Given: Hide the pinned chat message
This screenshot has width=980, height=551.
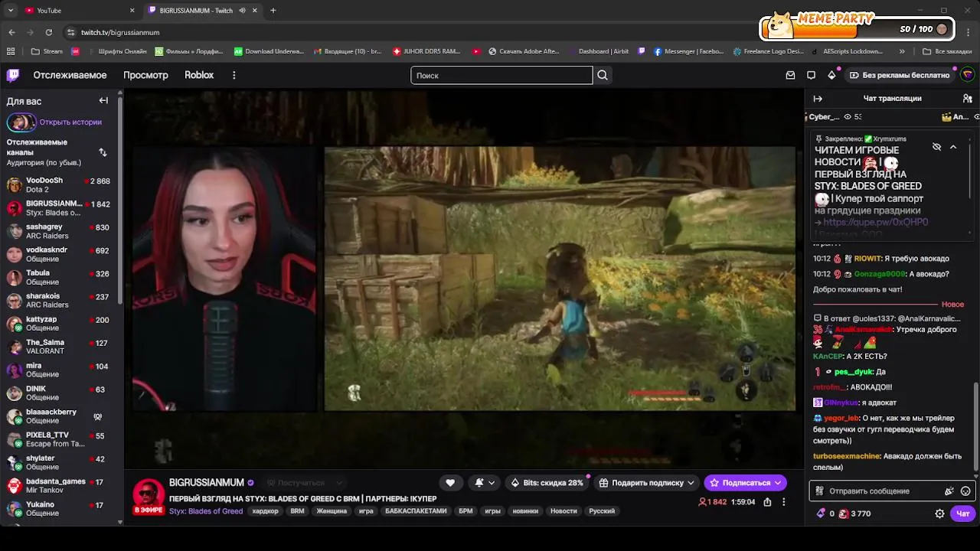Looking at the screenshot, I should click(936, 147).
